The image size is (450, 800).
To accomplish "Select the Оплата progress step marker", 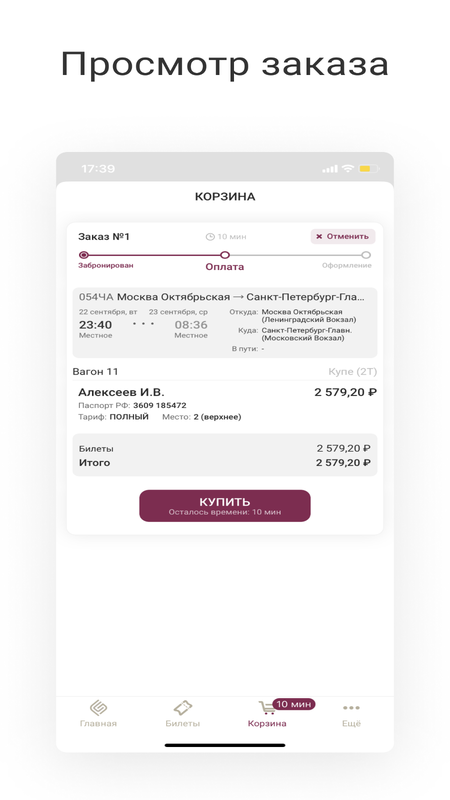I will (x=224, y=255).
